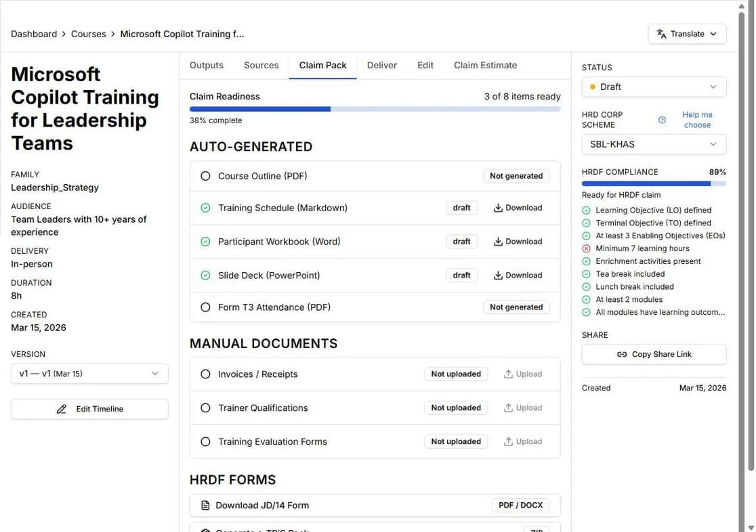756x532 pixels.
Task: Toggle the Training Evaluation Forms circle
Action: pyautogui.click(x=206, y=442)
